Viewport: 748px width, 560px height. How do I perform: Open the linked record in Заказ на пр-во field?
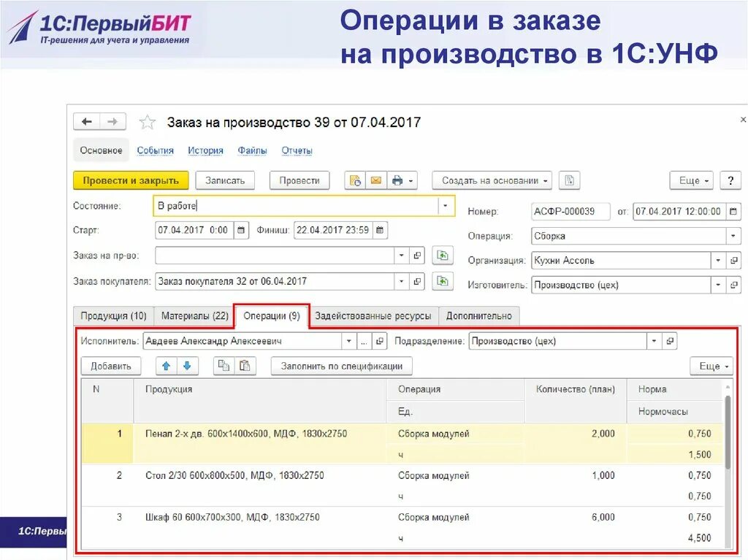417,256
